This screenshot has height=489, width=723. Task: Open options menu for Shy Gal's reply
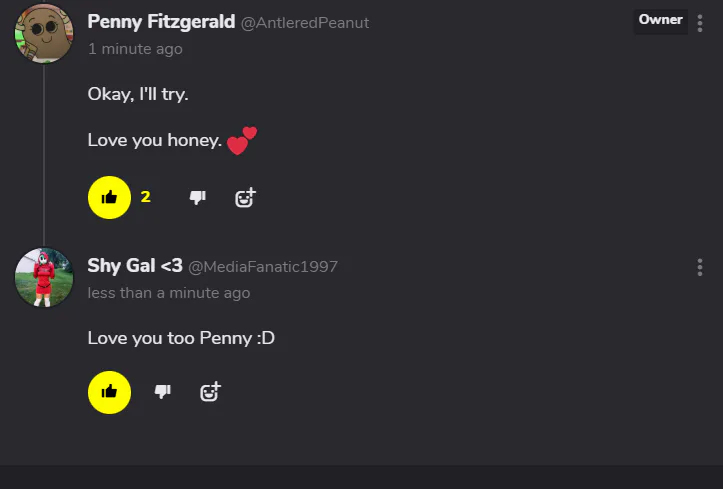pos(699,267)
